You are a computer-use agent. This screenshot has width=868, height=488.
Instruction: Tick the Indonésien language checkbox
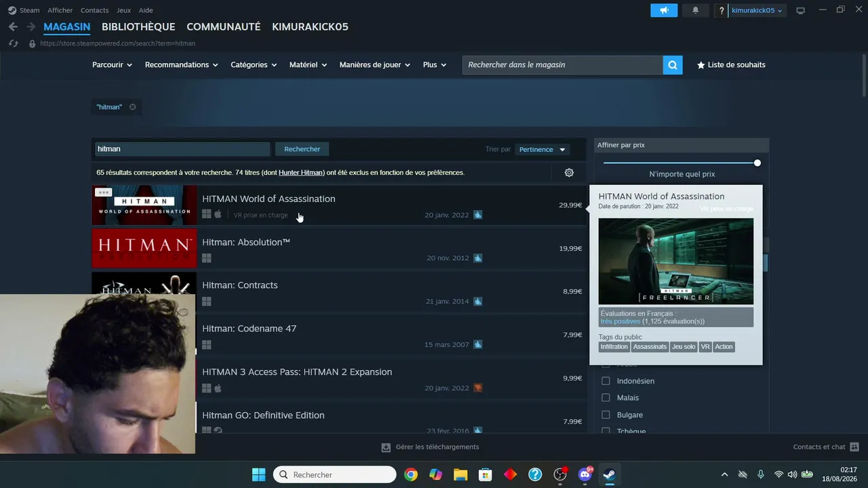pyautogui.click(x=606, y=381)
